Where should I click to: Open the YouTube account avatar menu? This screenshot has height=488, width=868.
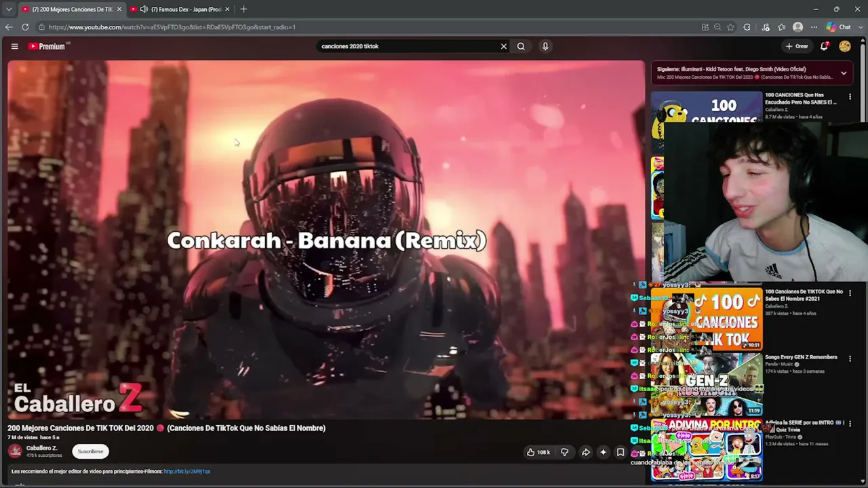[x=844, y=46]
